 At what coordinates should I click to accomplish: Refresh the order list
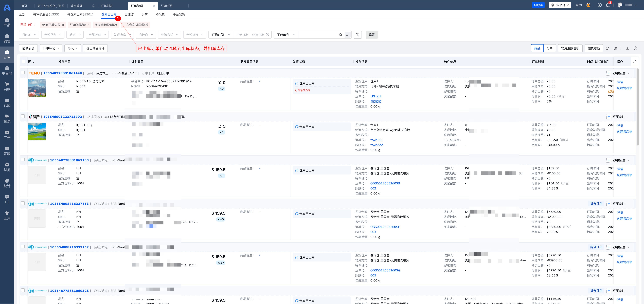607,48
